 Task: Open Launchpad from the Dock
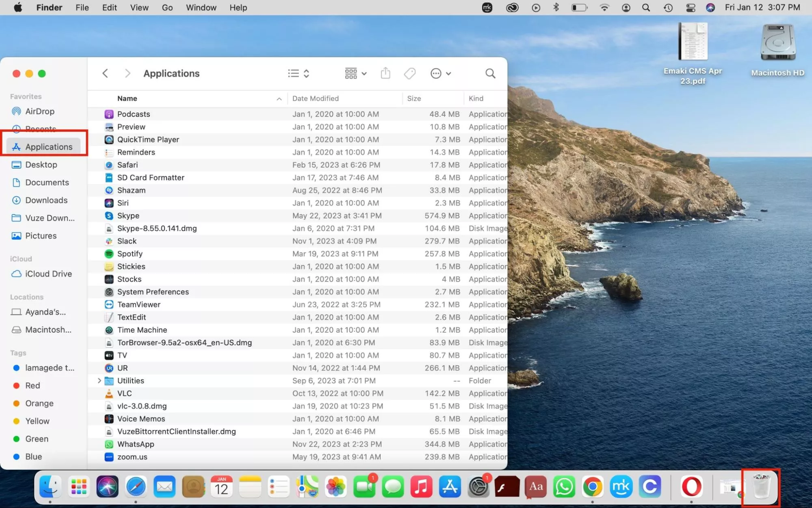[78, 486]
